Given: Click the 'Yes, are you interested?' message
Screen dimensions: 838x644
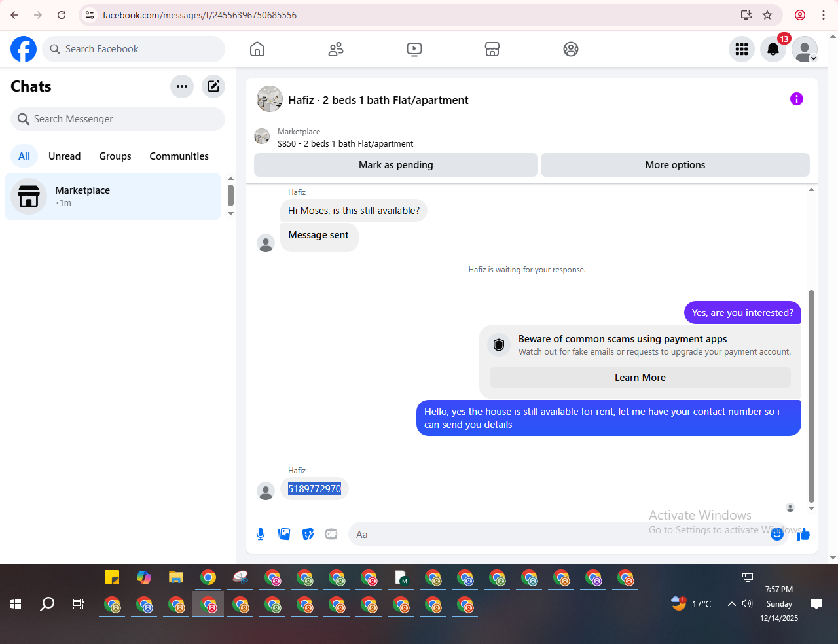Looking at the screenshot, I should point(742,313).
